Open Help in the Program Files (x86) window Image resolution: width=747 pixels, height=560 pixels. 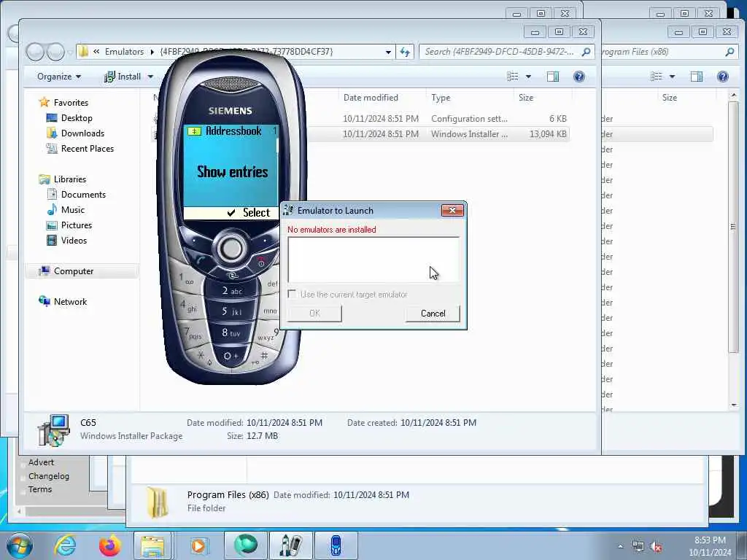[x=722, y=77]
